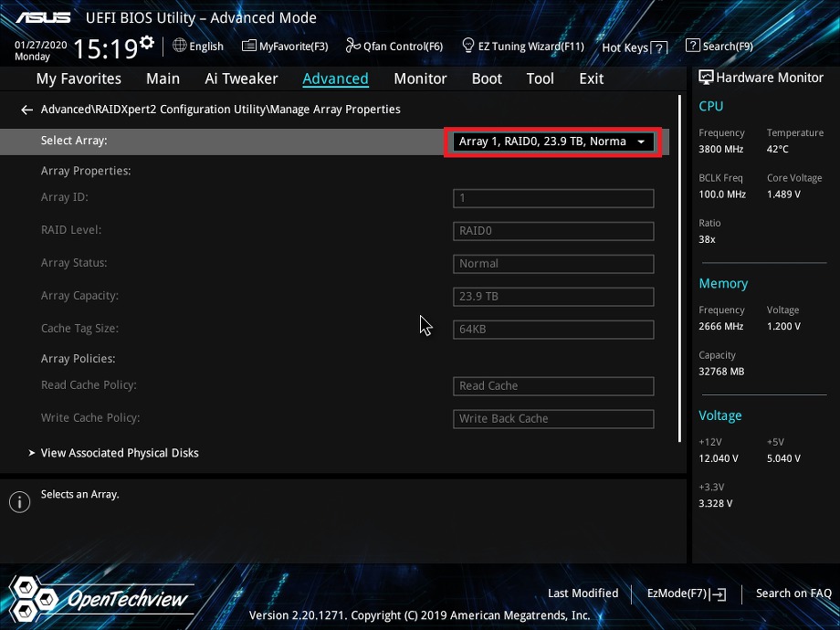Click the Read Cache Policy field

[553, 385]
